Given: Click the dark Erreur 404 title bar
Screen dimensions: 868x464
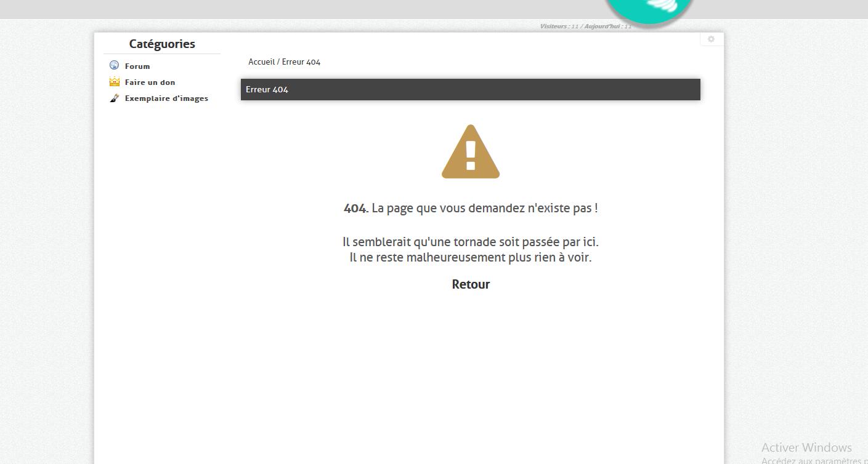Looking at the screenshot, I should click(470, 89).
